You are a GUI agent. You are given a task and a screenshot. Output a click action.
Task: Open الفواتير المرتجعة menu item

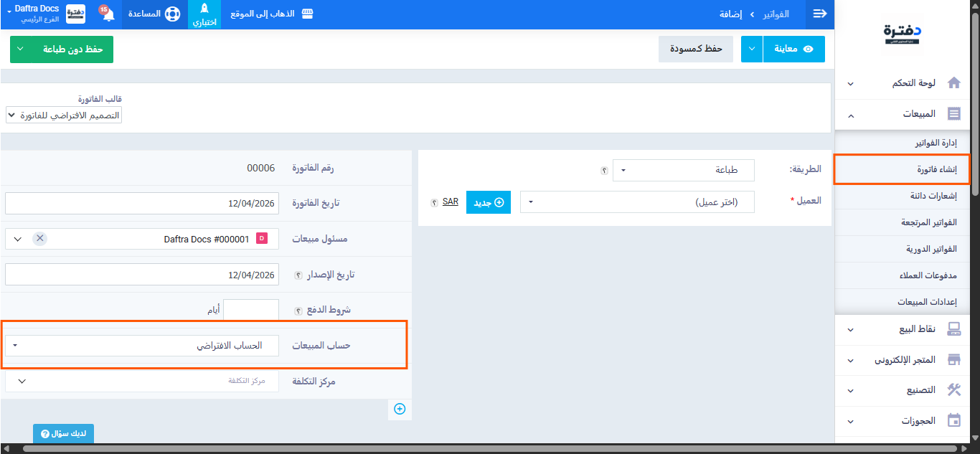[903, 222]
